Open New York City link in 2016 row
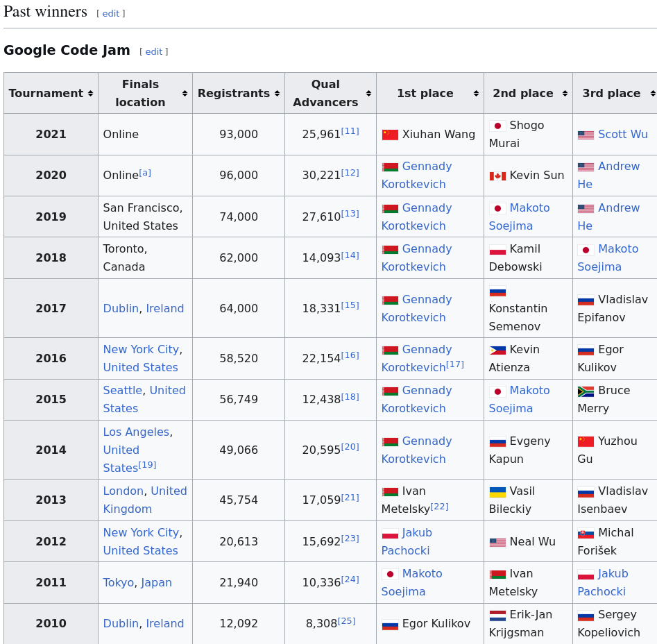This screenshot has height=644, width=657. tap(142, 350)
